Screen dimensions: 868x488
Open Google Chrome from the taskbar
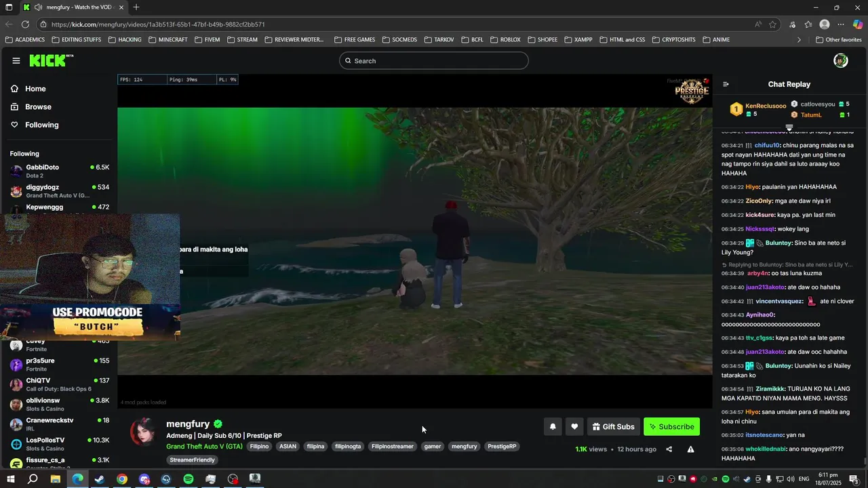(122, 479)
